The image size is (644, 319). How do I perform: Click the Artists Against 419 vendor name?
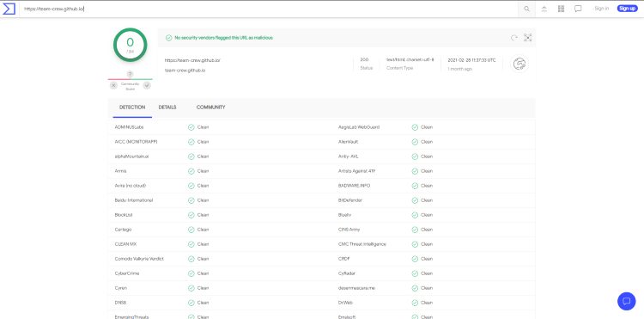[356, 171]
